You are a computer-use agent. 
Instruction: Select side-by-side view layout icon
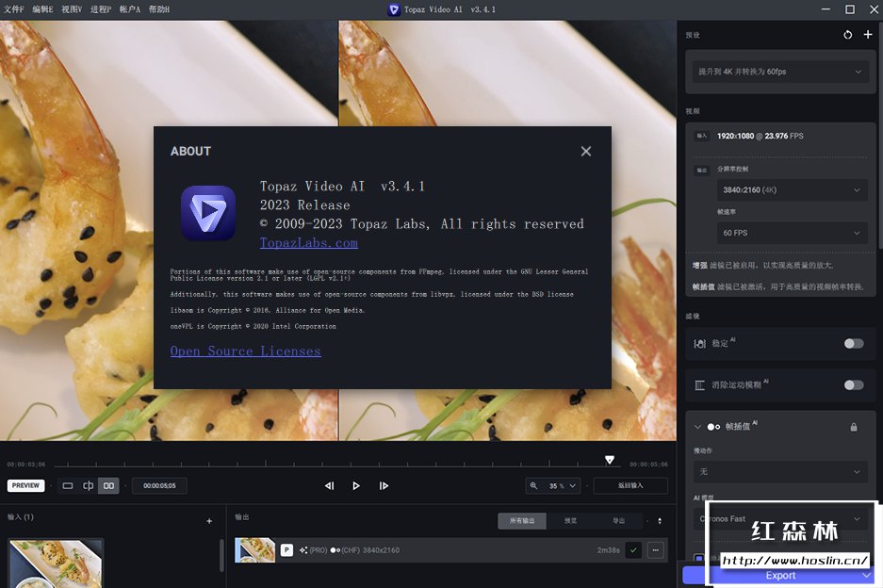click(x=108, y=485)
